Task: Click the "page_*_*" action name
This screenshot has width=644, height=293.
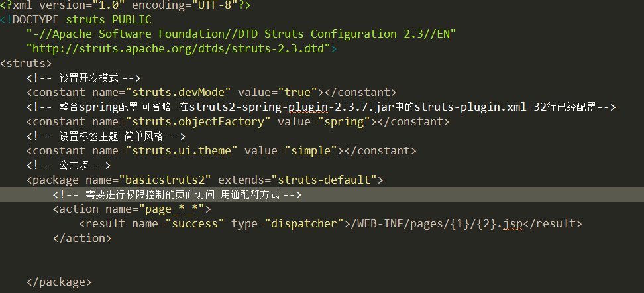Action: pos(172,209)
